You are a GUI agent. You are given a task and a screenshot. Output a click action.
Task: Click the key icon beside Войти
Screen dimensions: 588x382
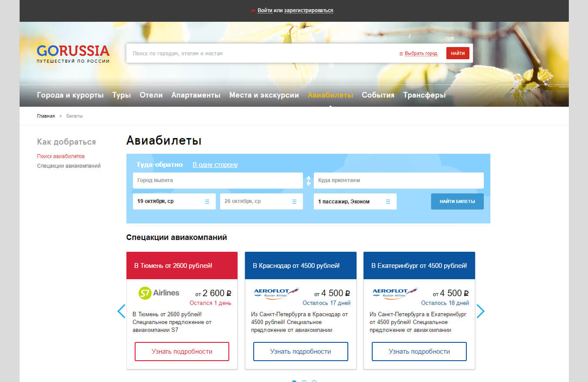point(253,10)
